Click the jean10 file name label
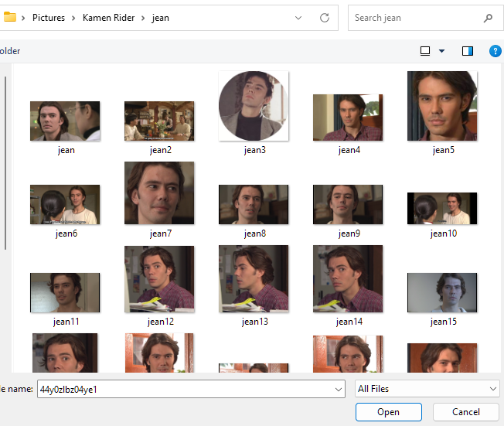The width and height of the screenshot is (504, 426). click(x=443, y=233)
